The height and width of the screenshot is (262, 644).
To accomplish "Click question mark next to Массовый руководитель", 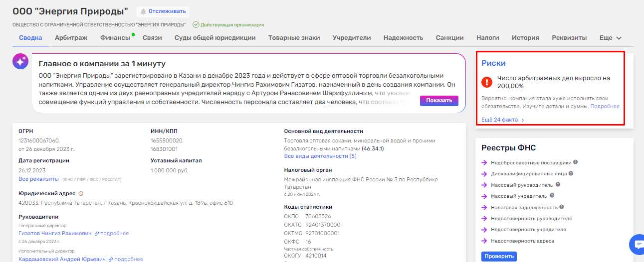I will click(x=558, y=185).
